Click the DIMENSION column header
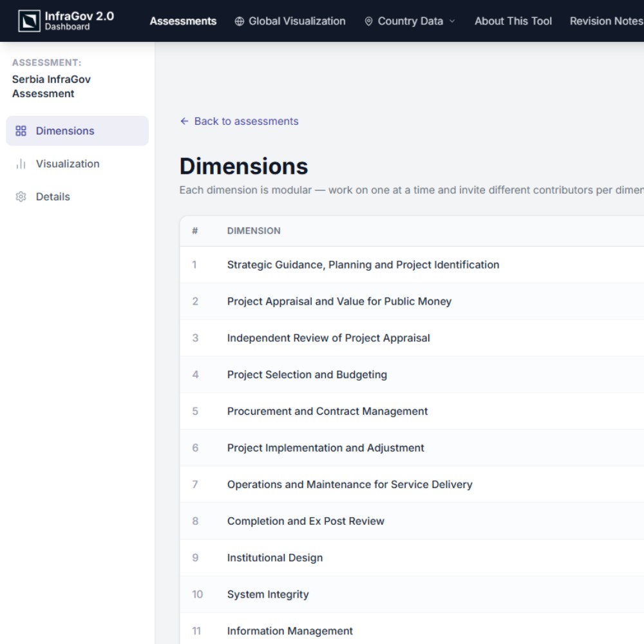This screenshot has height=644, width=644. point(254,231)
